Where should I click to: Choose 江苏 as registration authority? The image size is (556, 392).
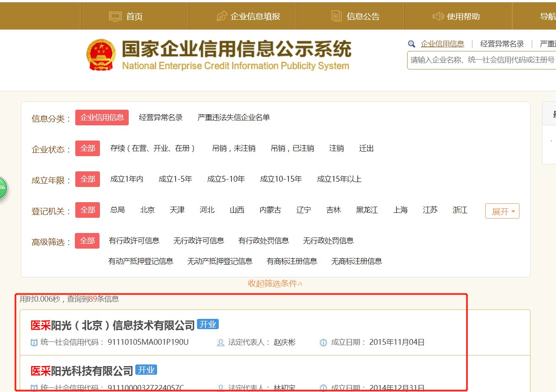pos(430,210)
